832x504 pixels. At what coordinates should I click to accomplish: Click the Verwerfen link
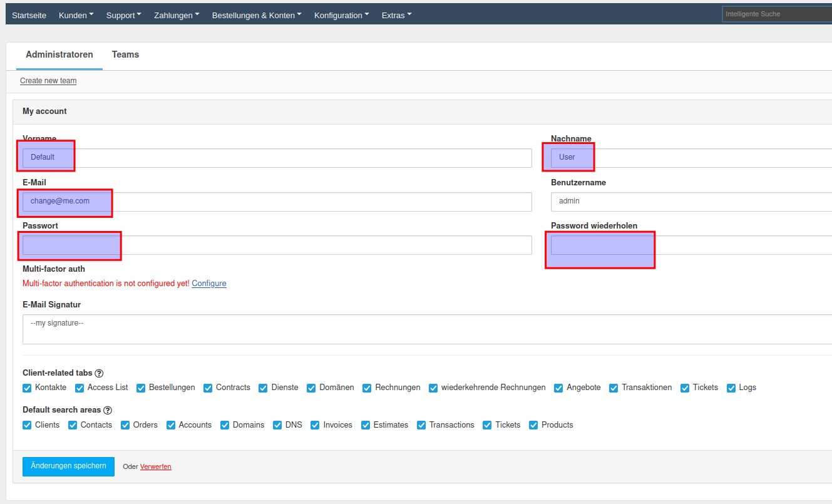[x=155, y=467]
